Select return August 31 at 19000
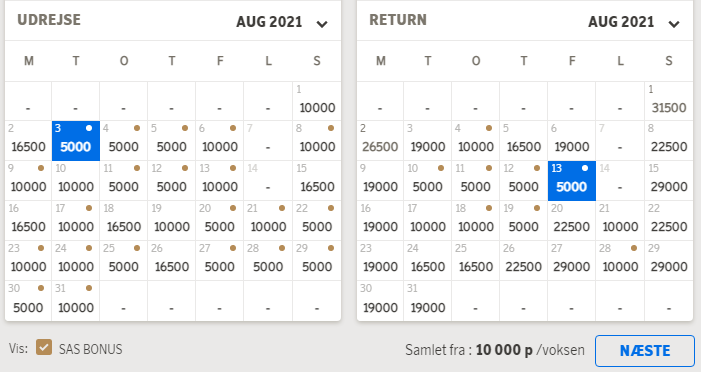This screenshot has width=701, height=372. [x=427, y=301]
